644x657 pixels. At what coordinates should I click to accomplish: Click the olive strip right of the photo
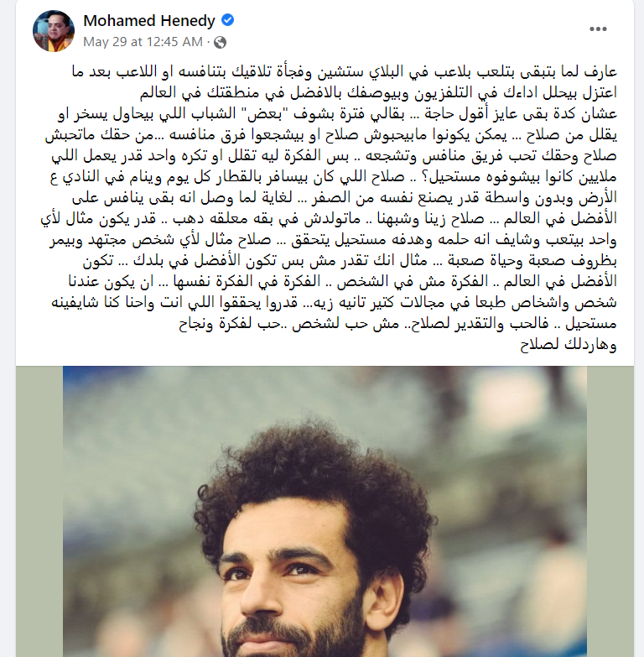coord(610,511)
